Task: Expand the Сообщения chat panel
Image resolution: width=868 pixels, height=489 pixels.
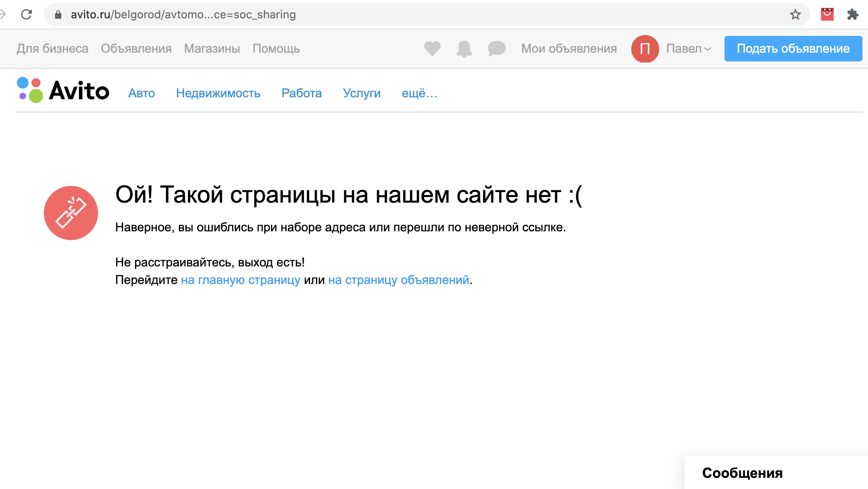Action: tap(742, 473)
